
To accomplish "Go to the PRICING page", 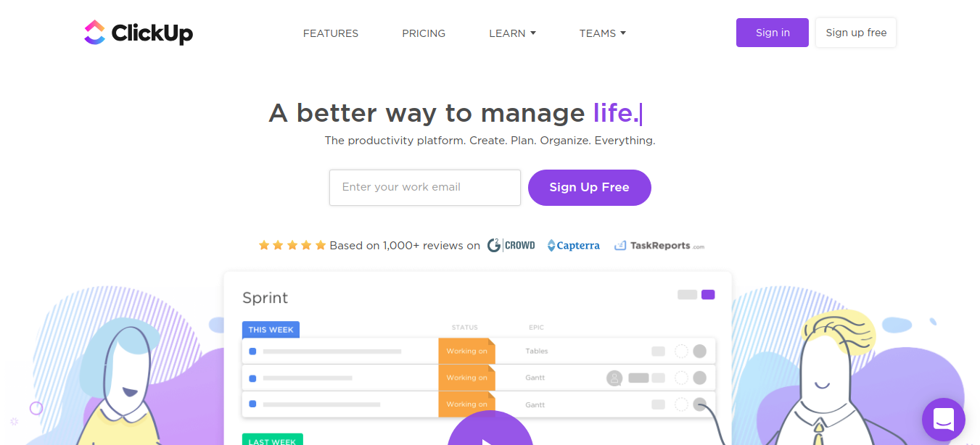I will [424, 33].
